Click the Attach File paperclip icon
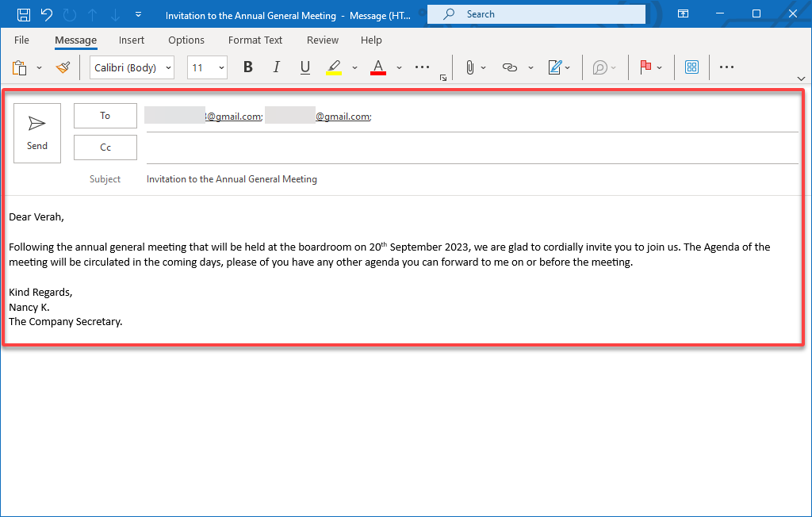 tap(469, 67)
